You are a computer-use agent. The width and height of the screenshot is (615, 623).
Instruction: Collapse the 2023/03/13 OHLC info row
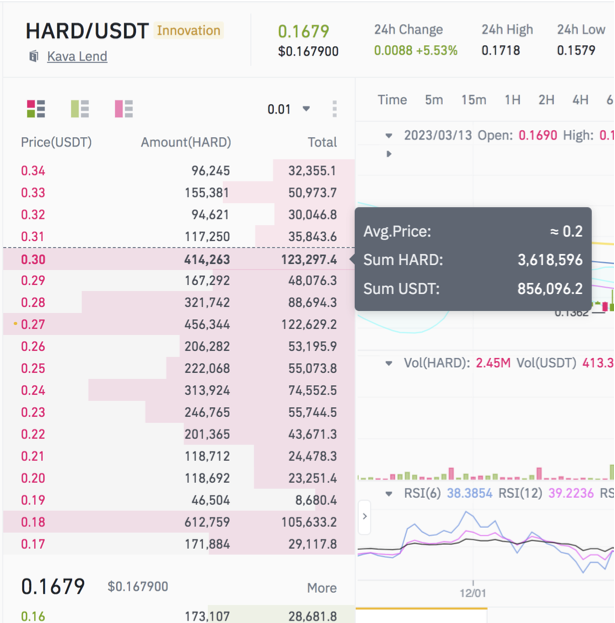[389, 136]
